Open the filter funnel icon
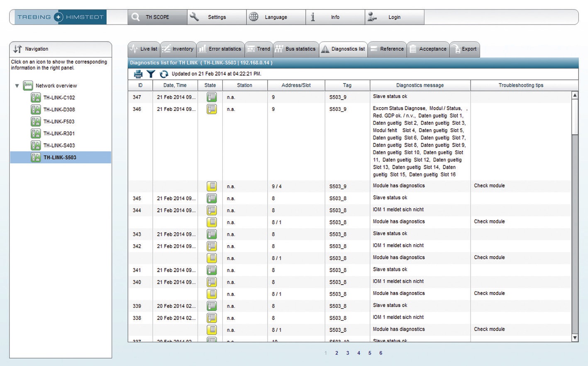Viewport: 588px width, 366px height. click(151, 74)
